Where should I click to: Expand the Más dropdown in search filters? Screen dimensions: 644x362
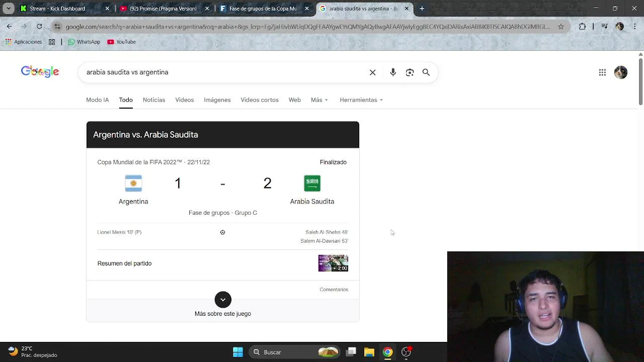[x=319, y=100]
